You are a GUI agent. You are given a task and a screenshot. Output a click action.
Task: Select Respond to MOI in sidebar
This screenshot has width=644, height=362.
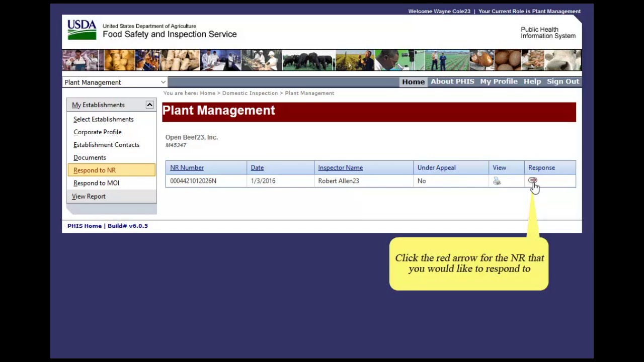click(96, 183)
